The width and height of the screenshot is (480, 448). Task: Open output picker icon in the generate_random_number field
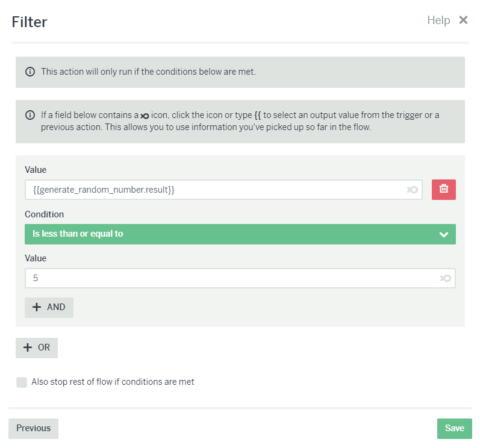coord(412,190)
